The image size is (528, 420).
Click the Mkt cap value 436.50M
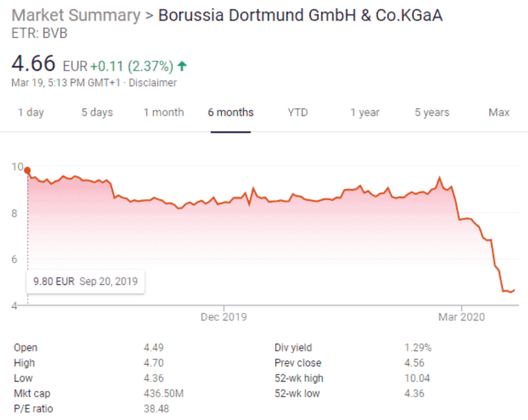point(164,393)
